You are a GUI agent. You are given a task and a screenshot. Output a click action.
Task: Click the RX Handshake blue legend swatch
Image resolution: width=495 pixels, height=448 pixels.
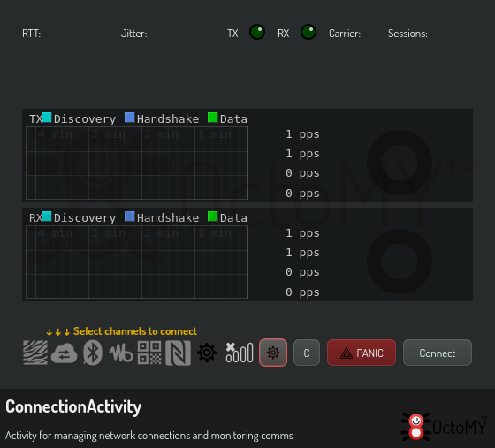coord(129,216)
